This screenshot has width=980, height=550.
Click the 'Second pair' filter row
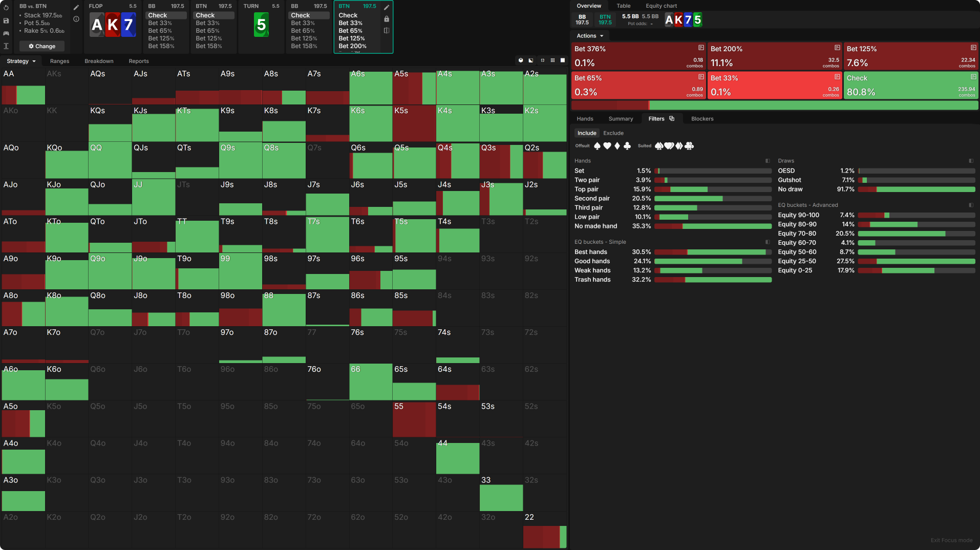point(673,199)
